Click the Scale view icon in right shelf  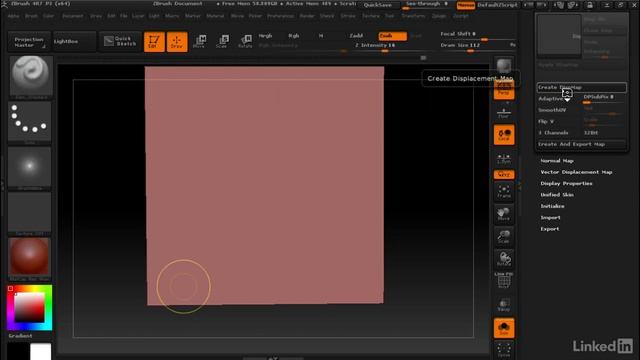pyautogui.click(x=504, y=237)
